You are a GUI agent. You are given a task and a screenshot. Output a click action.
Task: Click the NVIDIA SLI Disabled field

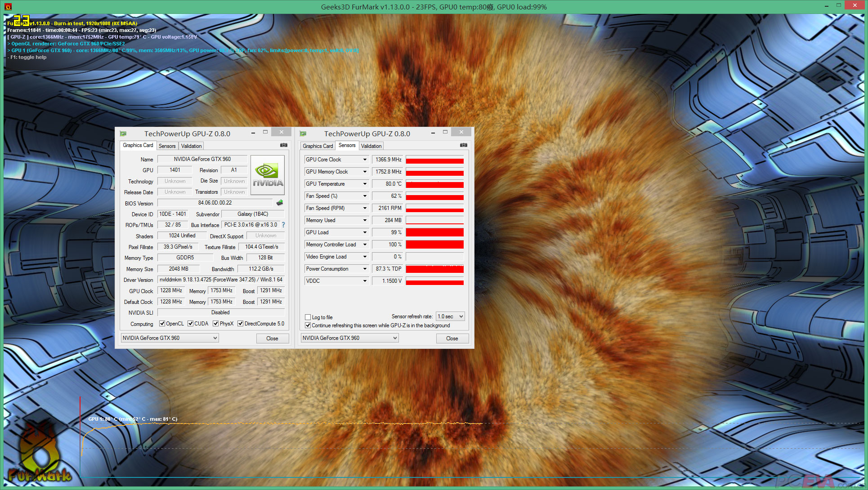point(221,312)
